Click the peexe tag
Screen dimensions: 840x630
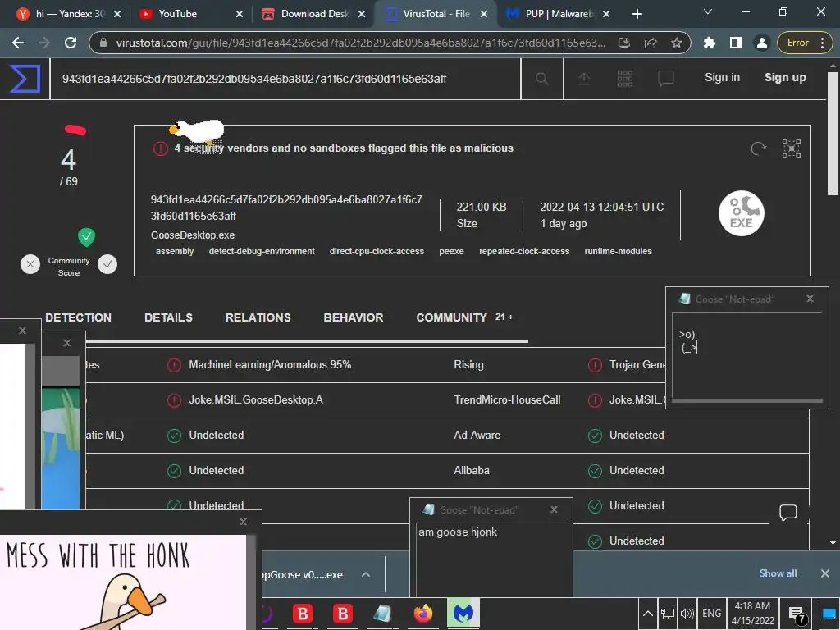click(x=452, y=251)
